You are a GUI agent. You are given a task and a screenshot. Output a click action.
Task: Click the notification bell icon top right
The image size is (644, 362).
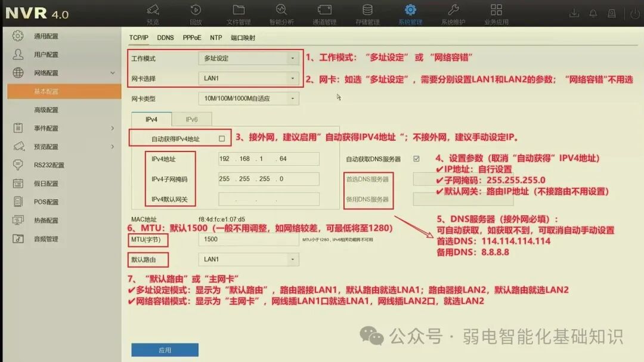[x=593, y=12]
